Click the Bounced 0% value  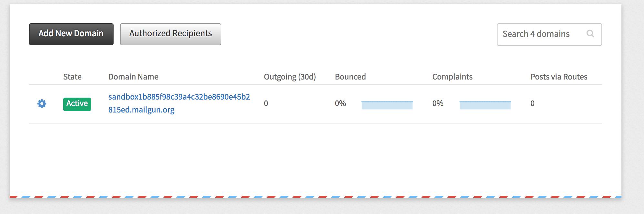[340, 103]
